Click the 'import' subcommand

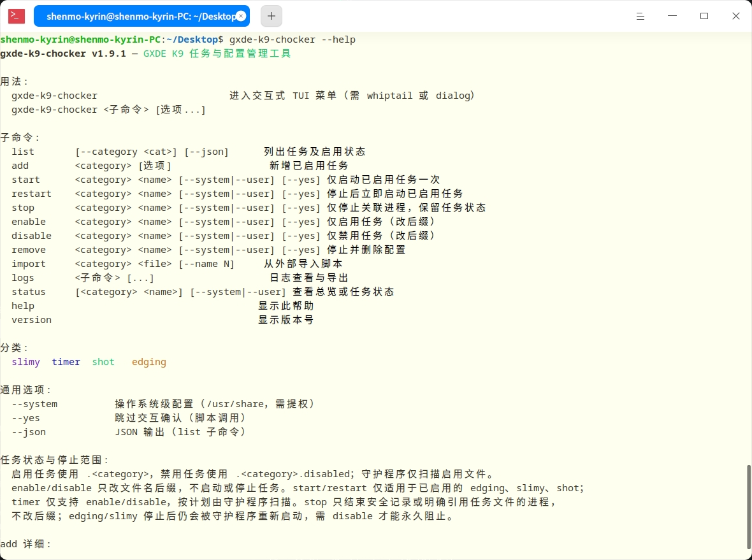click(29, 264)
